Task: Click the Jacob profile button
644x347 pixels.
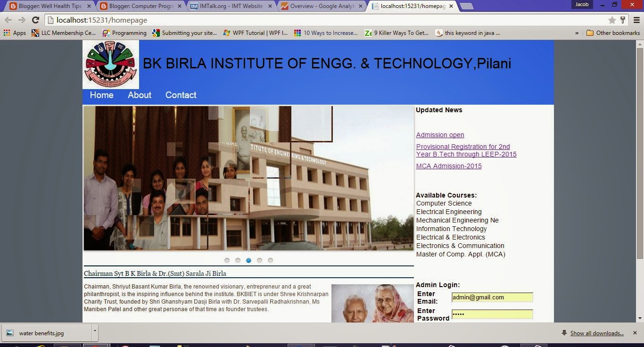Action: tap(582, 4)
